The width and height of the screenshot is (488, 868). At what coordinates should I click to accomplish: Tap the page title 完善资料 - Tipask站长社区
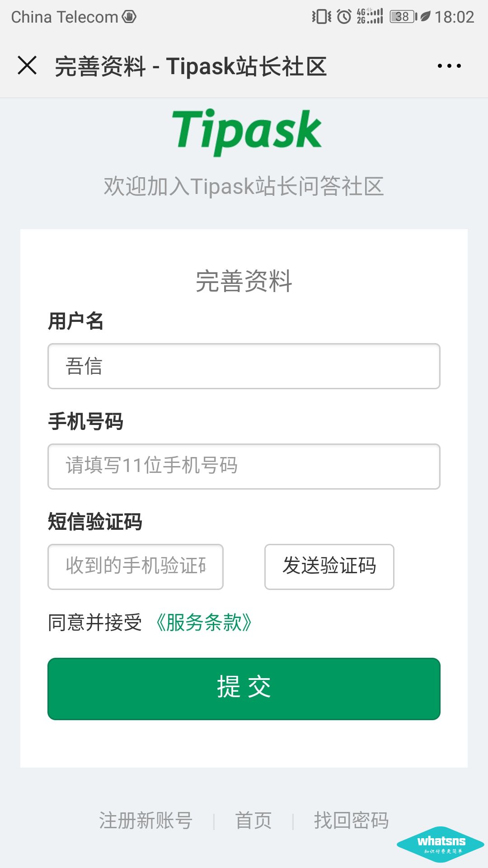191,66
